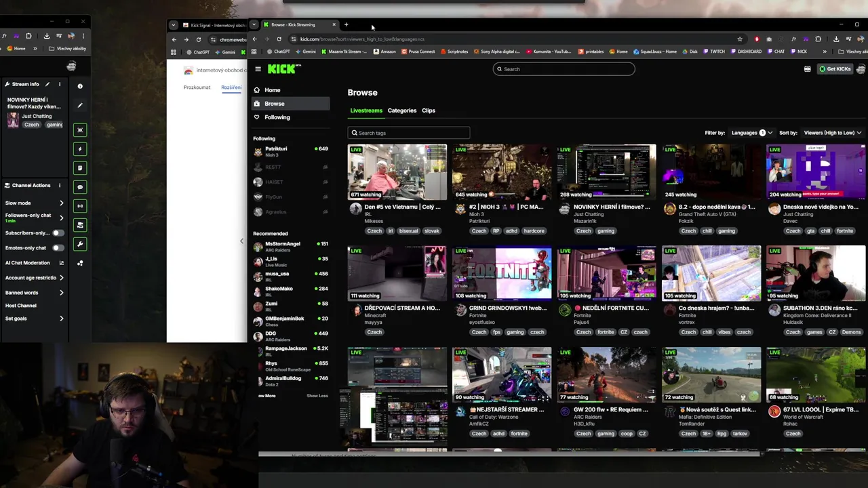Click the pencil icon in dashboard sidebar strip
This screenshot has height=488, width=868.
tap(80, 105)
